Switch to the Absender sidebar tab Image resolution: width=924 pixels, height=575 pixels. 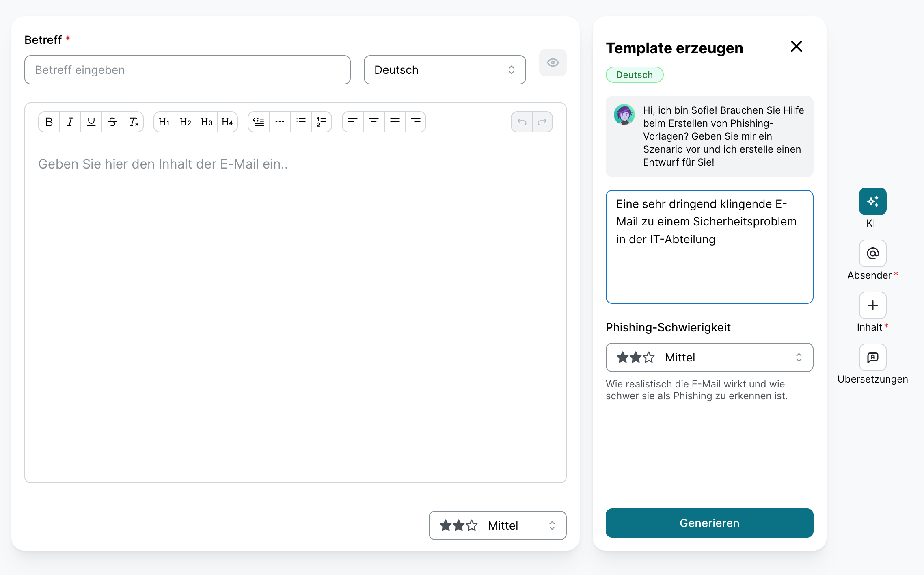pos(872,253)
